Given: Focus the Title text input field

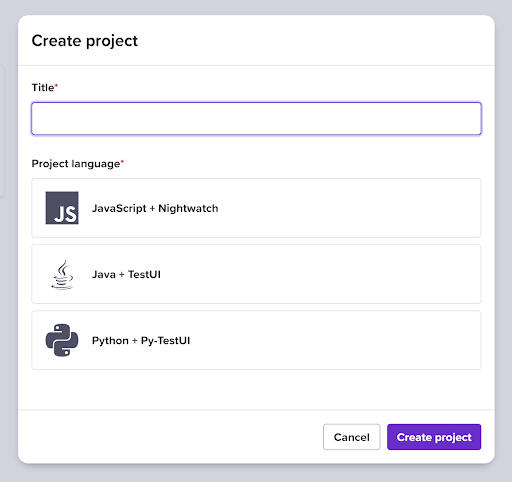Looking at the screenshot, I should 256,119.
